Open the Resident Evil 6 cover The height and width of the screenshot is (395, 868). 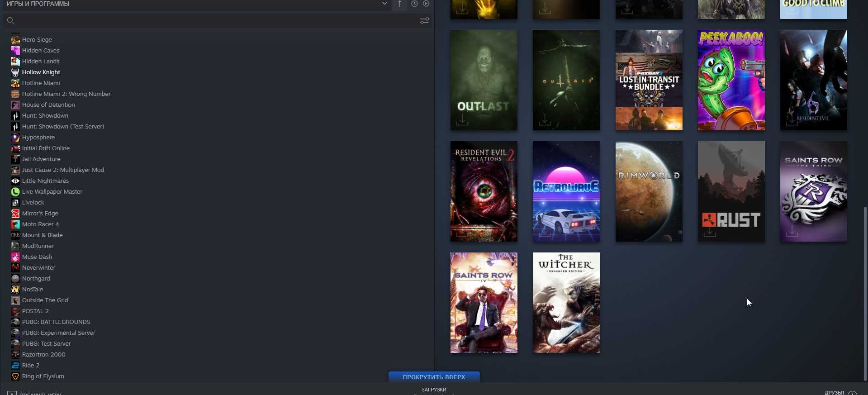[814, 80]
